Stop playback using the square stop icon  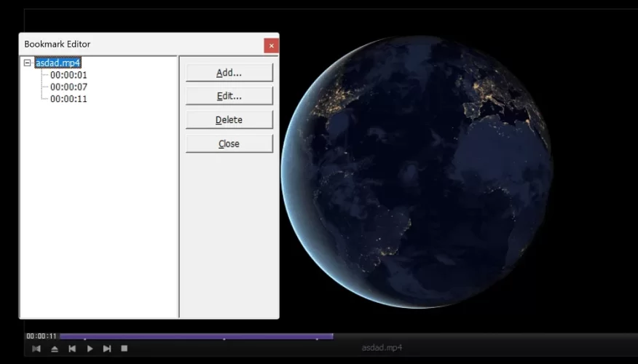click(x=125, y=349)
